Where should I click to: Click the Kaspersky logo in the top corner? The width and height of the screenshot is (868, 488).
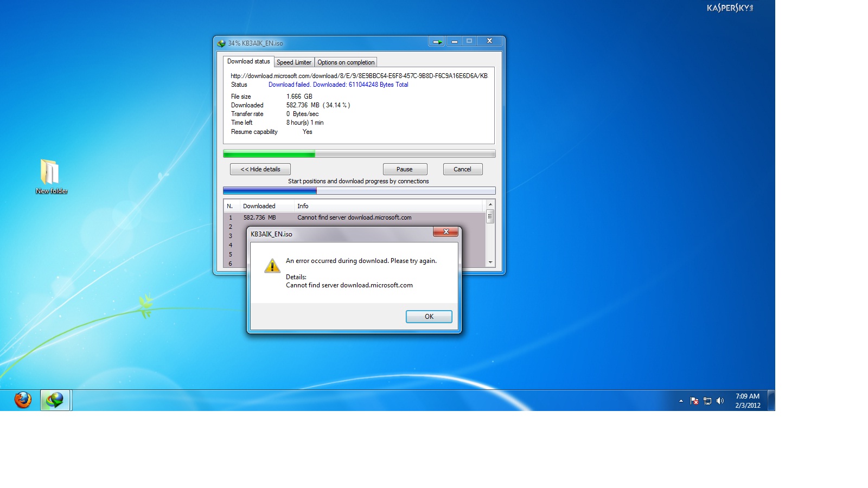click(730, 8)
